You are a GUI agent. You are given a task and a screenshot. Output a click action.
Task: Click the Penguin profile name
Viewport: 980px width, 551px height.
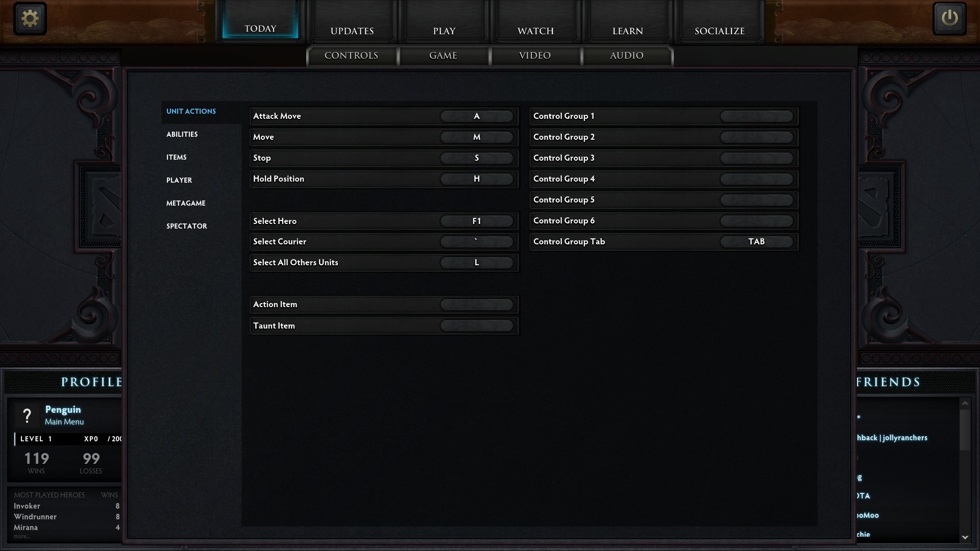[x=63, y=410]
